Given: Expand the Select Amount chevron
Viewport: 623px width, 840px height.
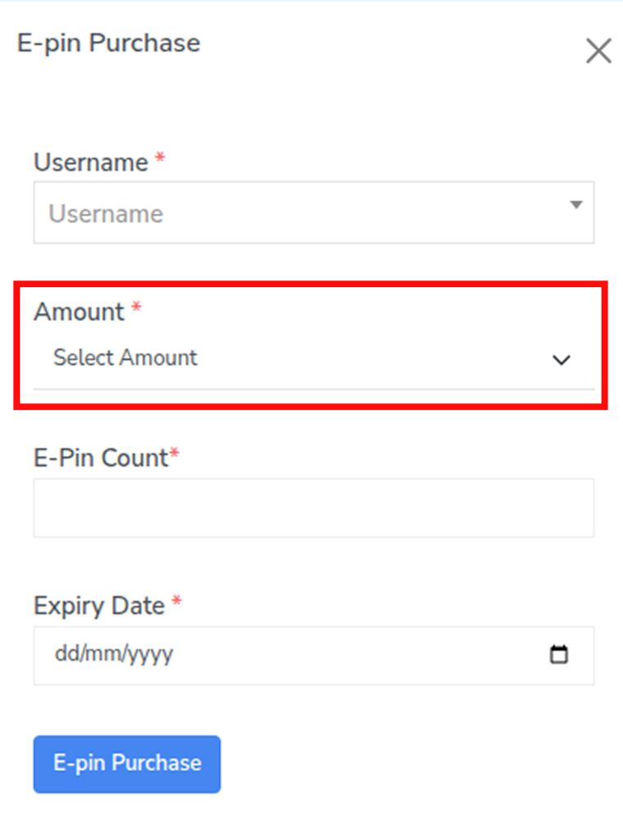Looking at the screenshot, I should pos(561,359).
